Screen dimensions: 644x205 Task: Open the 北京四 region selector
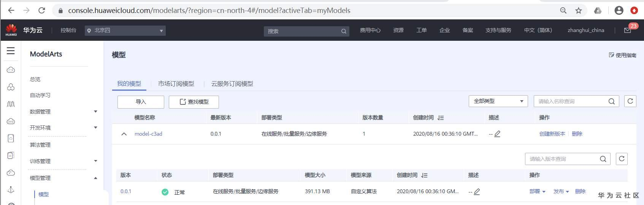(x=125, y=30)
